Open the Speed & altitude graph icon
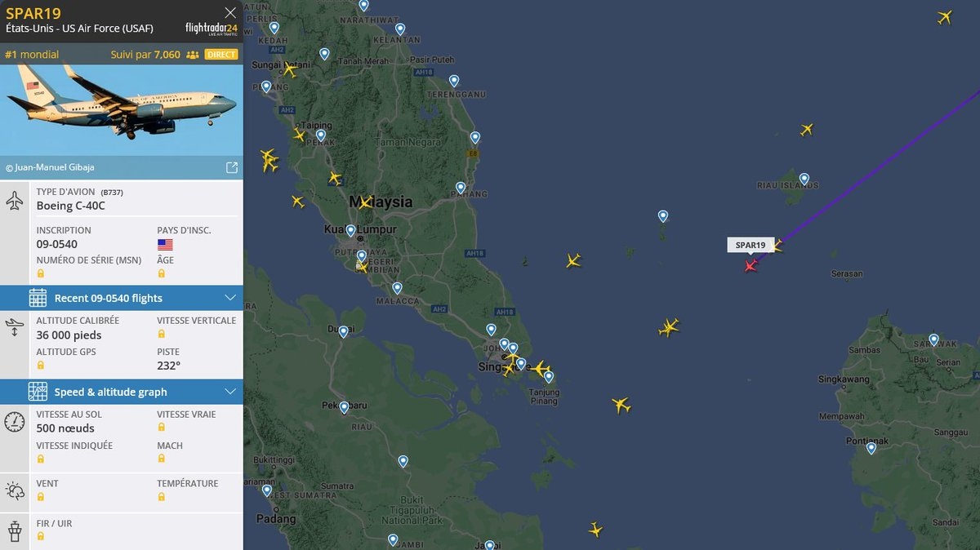This screenshot has height=550, width=980. click(38, 392)
